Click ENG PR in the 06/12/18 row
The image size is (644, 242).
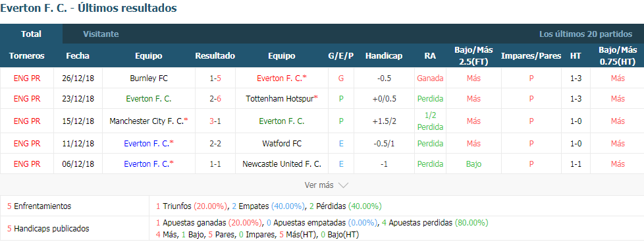coord(27,164)
